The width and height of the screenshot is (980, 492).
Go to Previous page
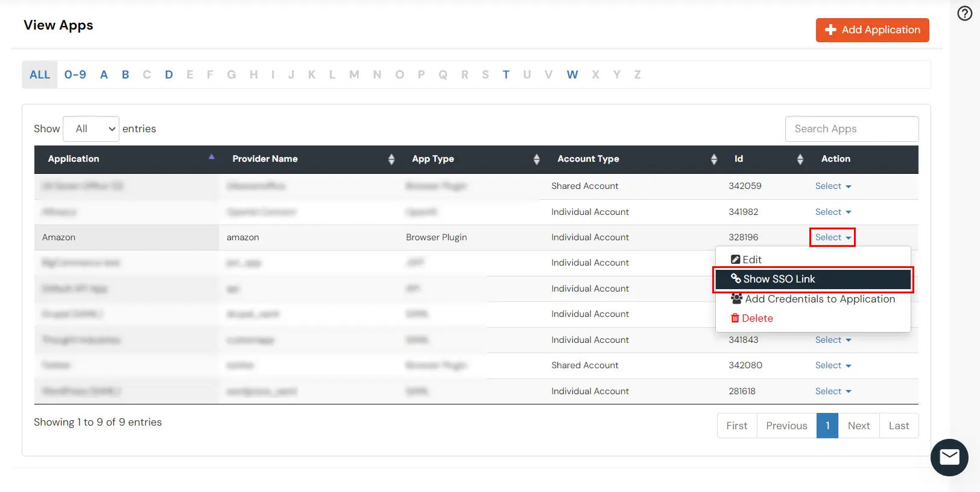pos(786,426)
